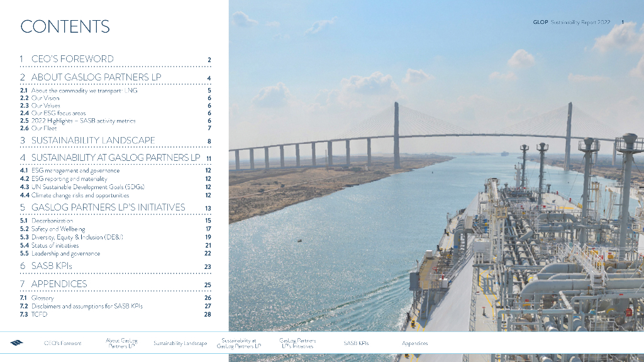Switch to SASB KPIs footer tab
This screenshot has height=362, width=644.
click(356, 343)
